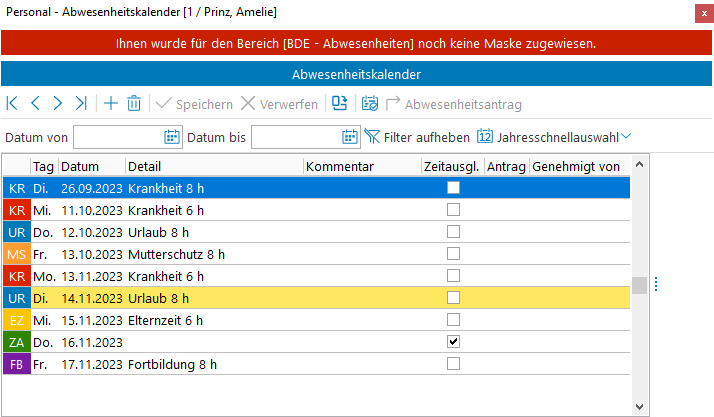Uncheck Zeitausgl. checkbox for 16.11.2023 row
This screenshot has width=714, height=417.
[454, 342]
